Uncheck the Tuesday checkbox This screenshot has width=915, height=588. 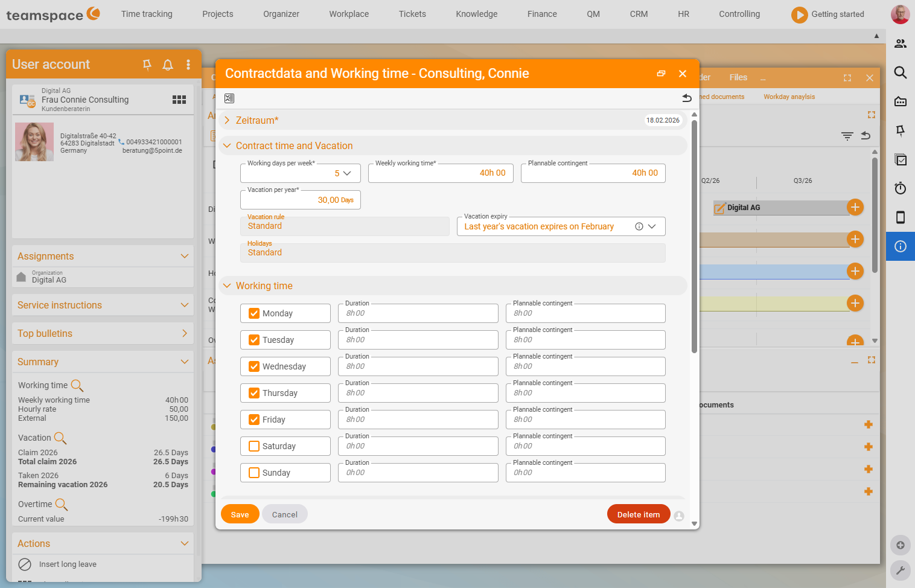(x=254, y=340)
